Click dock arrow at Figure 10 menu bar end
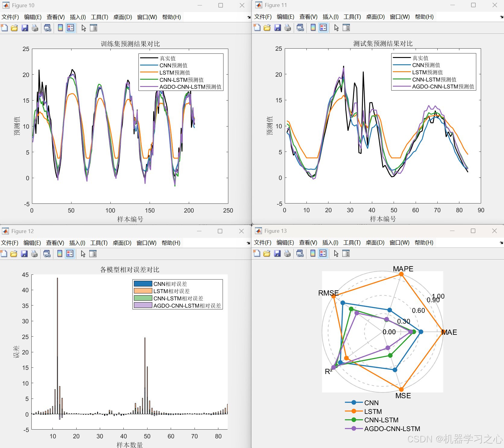This screenshot has width=504, height=448. click(249, 17)
